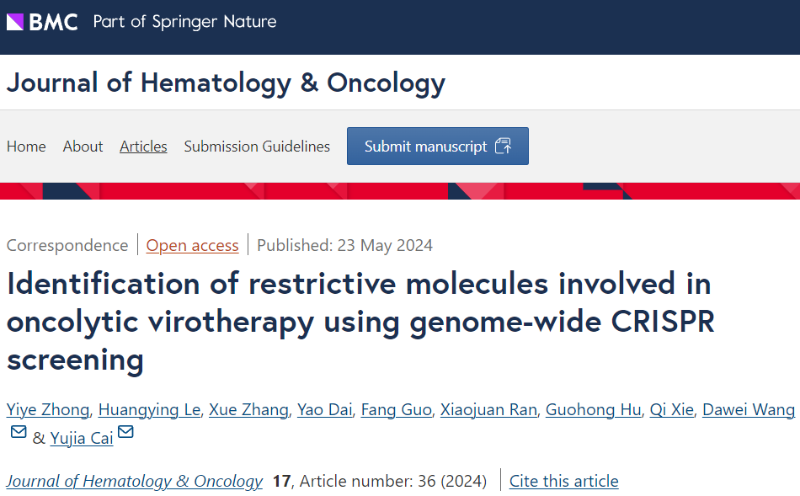The image size is (800, 496).
Task: Select author Huangying Le link
Action: [149, 410]
